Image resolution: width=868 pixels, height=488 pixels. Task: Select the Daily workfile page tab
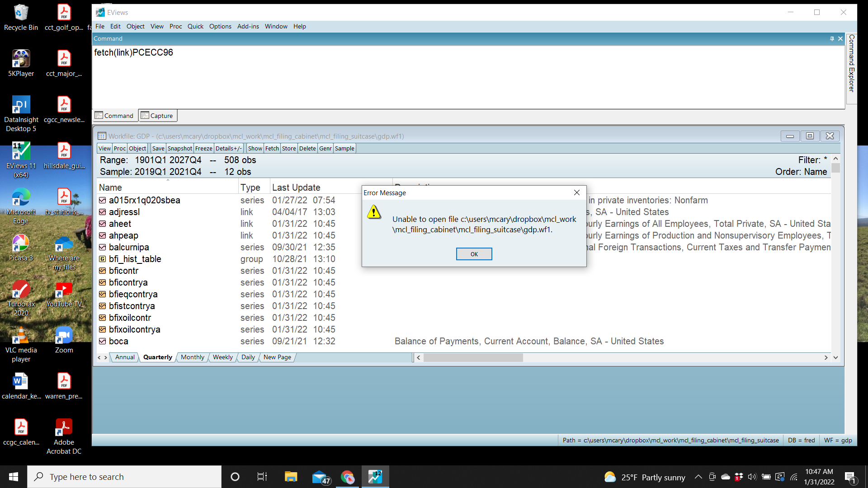coord(248,357)
